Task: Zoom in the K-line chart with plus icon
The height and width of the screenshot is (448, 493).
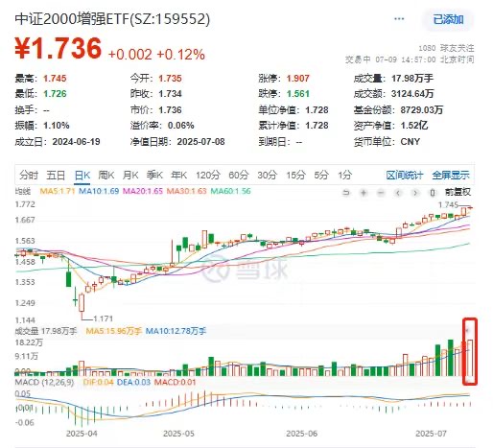Action: coord(364,193)
